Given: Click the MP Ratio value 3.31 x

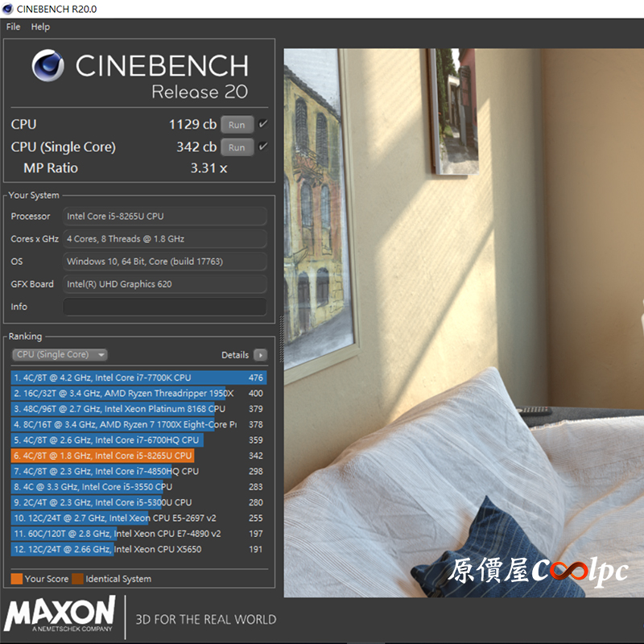Looking at the screenshot, I should (208, 168).
